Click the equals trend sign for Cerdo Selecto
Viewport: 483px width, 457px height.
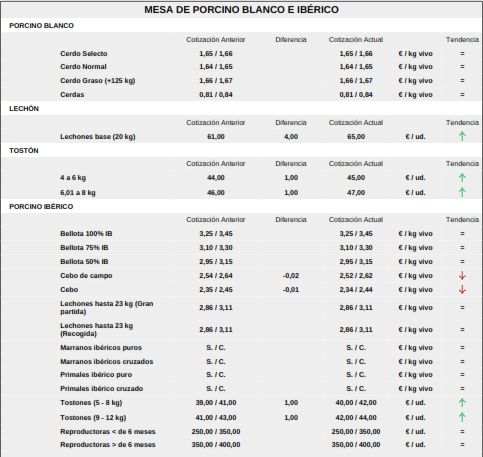click(462, 53)
